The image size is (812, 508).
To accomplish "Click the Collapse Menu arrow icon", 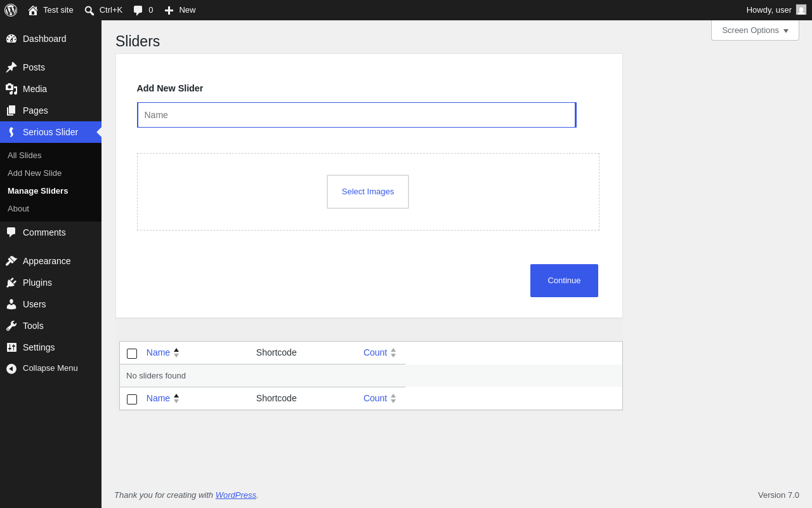I will [x=11, y=368].
